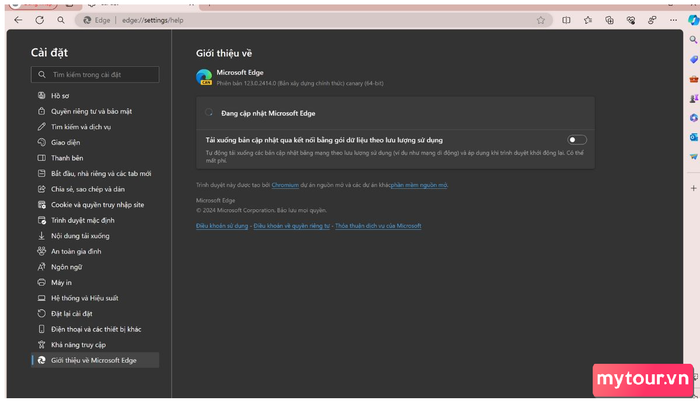
Task: Select Ngôn ngữ in the sidebar
Action: click(95, 267)
